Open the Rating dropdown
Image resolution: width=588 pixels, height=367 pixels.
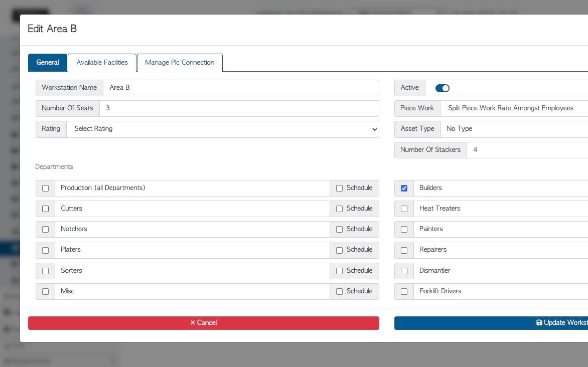[223, 129]
